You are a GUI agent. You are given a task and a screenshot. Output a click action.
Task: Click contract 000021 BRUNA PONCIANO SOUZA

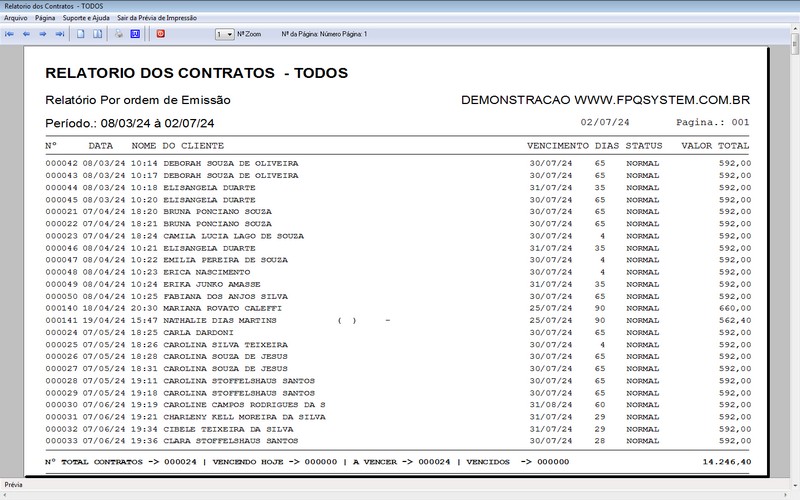(398, 212)
